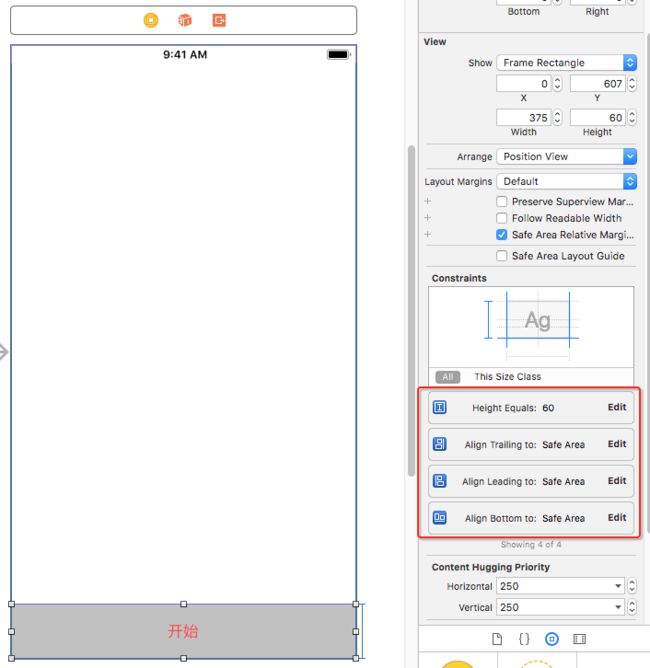Click the Y position stepper

point(632,84)
